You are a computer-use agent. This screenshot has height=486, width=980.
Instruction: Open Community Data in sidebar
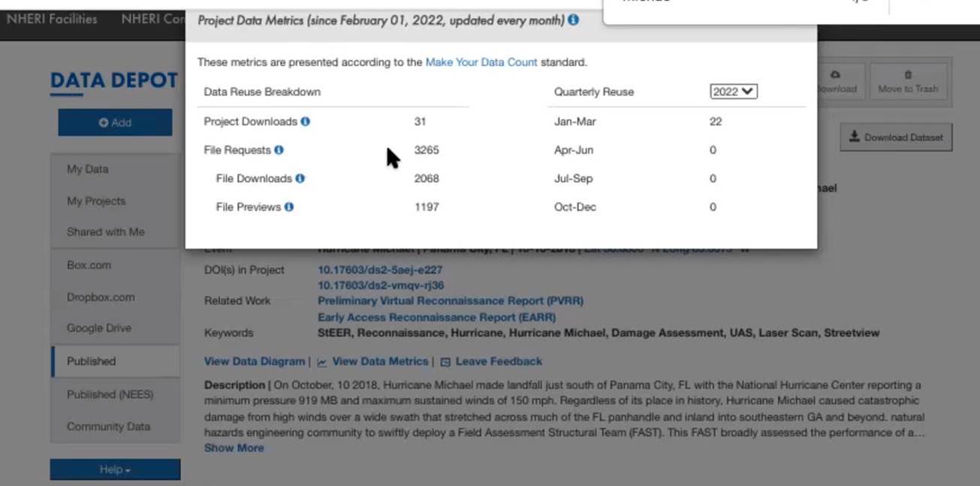108,427
